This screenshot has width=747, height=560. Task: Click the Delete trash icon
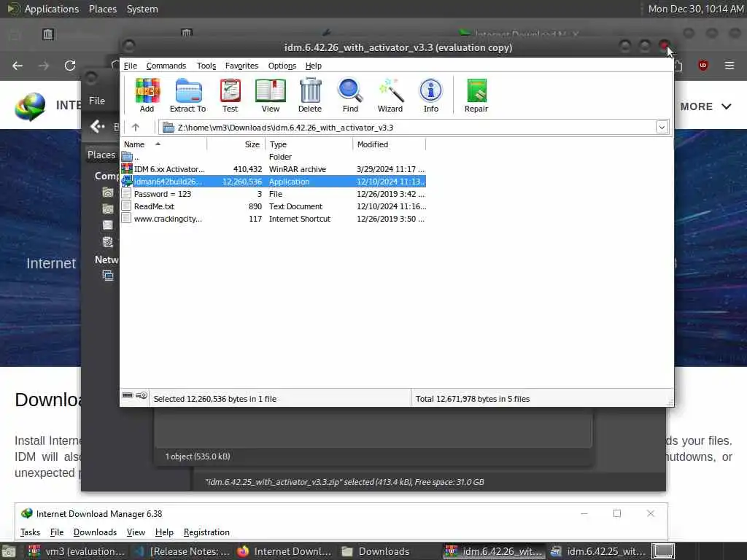click(x=310, y=96)
